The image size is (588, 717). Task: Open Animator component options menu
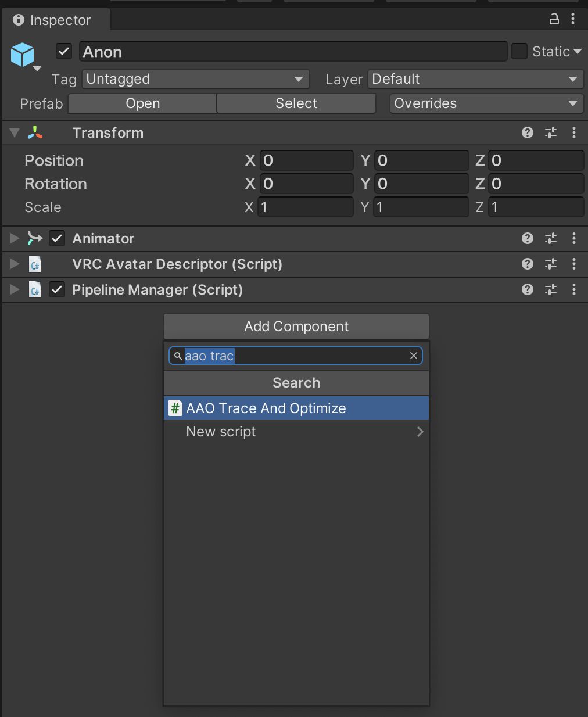pyautogui.click(x=574, y=238)
